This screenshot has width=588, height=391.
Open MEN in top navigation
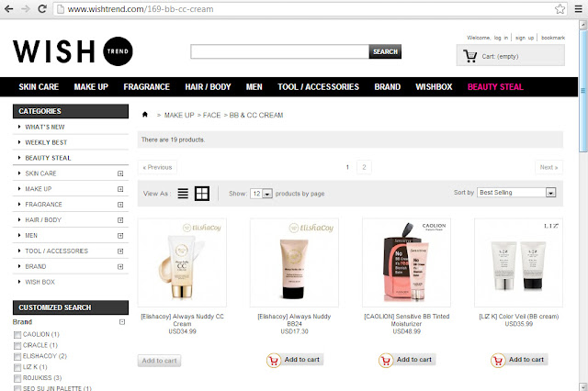click(254, 87)
